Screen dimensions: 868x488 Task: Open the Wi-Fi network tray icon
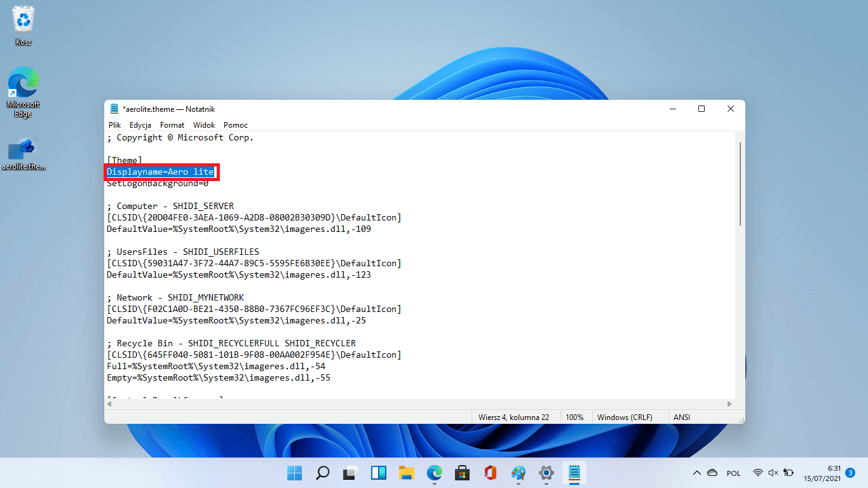pos(758,473)
